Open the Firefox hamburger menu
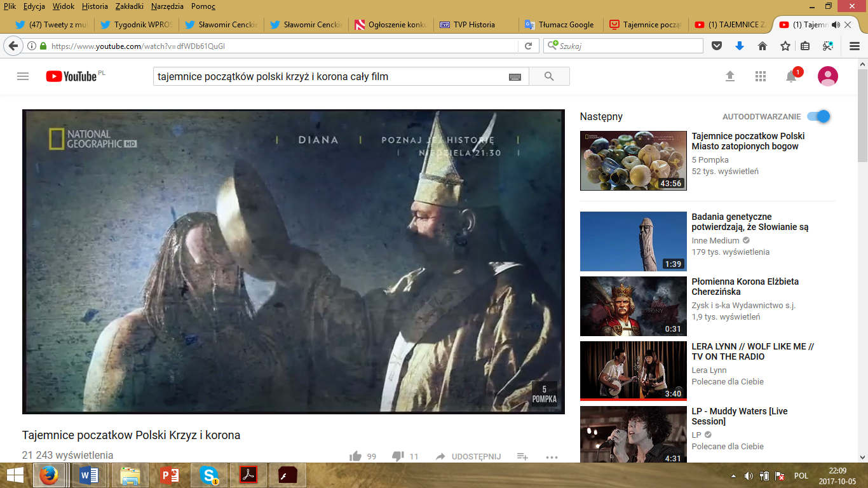Screen dimensions: 868x488 click(855, 46)
